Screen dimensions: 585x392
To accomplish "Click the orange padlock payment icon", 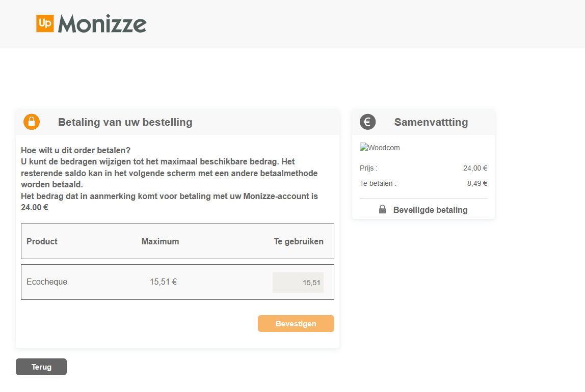I will (x=32, y=122).
